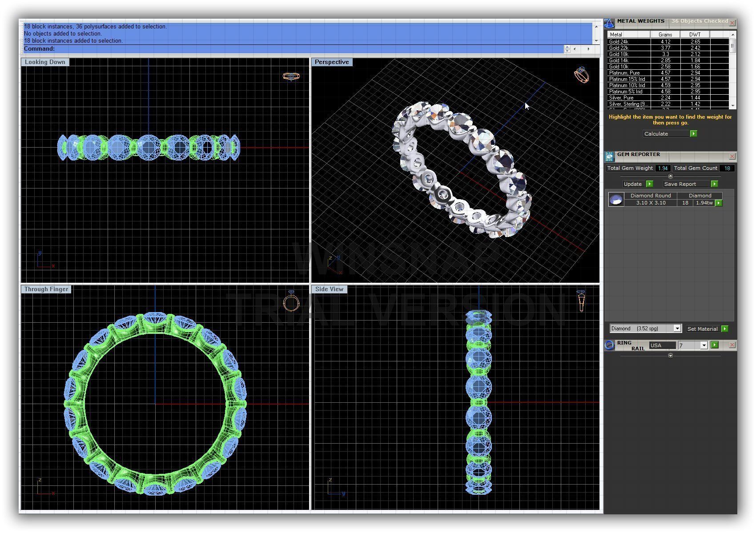Close the Ring Rail panel
The height and width of the screenshot is (533, 756).
point(732,345)
